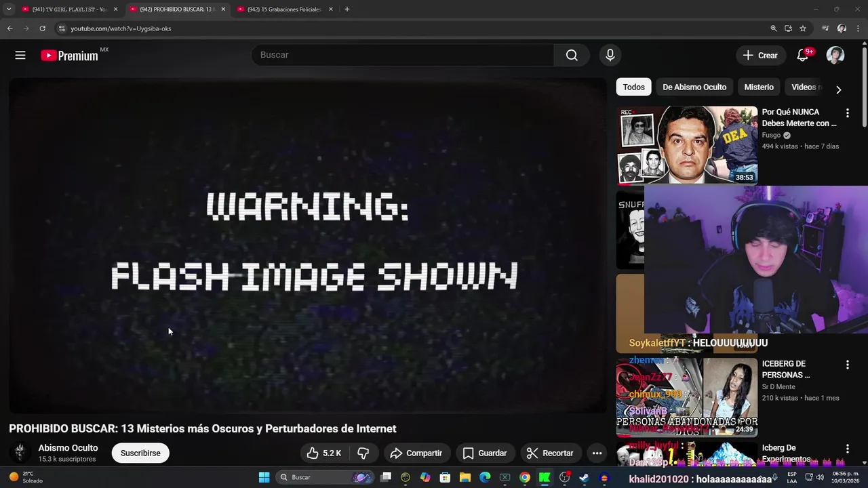Click the Windows taskbar search box

(x=324, y=477)
